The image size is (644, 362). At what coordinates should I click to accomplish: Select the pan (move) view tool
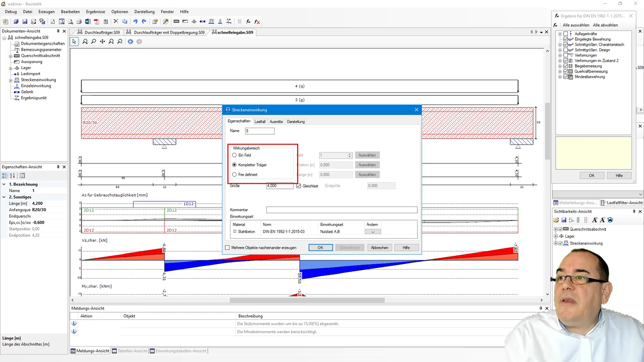(102, 42)
